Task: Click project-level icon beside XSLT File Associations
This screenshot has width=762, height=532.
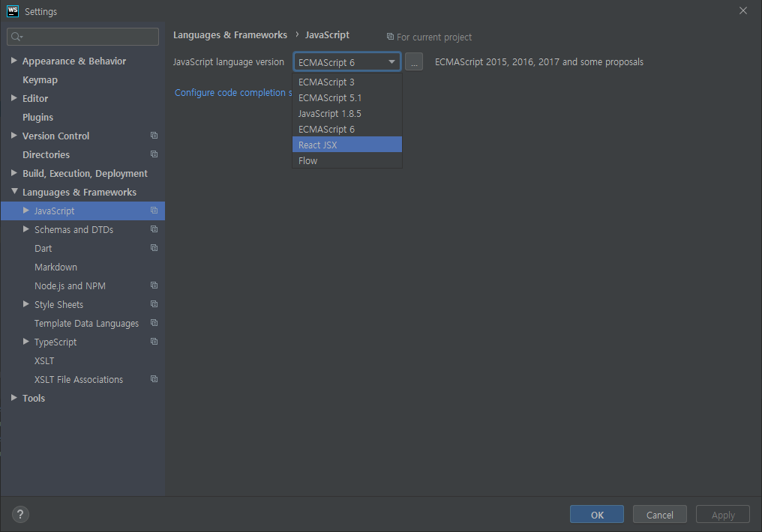Action: pyautogui.click(x=154, y=379)
